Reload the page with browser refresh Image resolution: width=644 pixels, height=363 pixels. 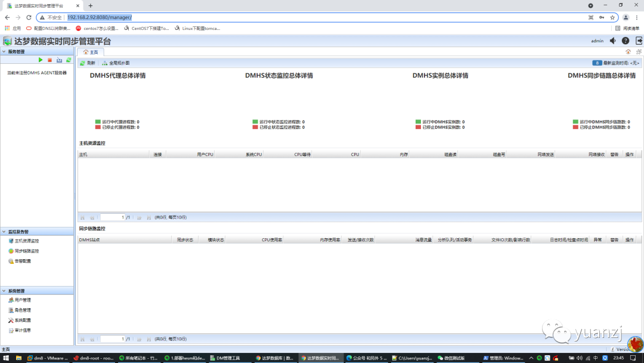[x=29, y=17]
